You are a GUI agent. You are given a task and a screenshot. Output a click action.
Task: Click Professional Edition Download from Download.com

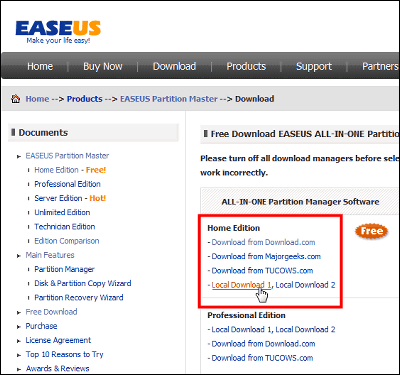point(263,344)
